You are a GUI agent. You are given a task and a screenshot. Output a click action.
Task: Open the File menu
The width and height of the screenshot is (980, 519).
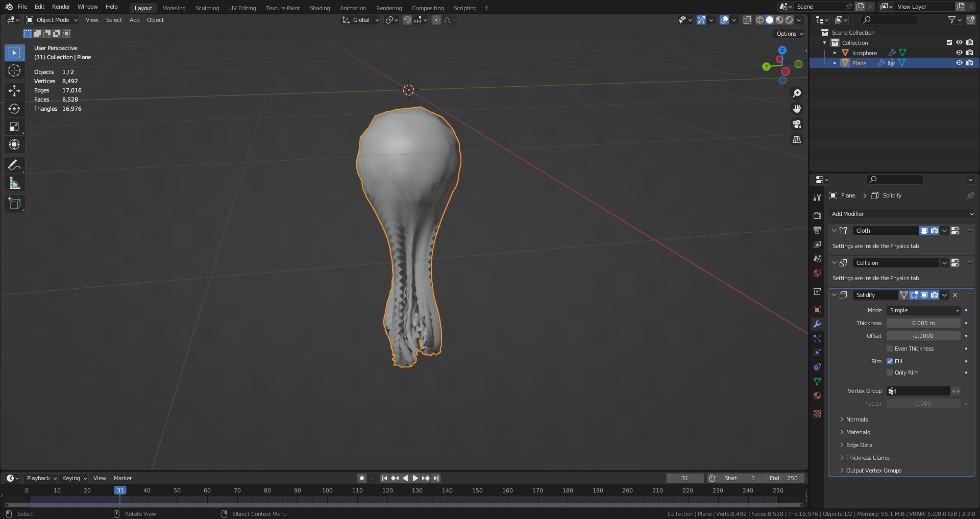[x=22, y=7]
